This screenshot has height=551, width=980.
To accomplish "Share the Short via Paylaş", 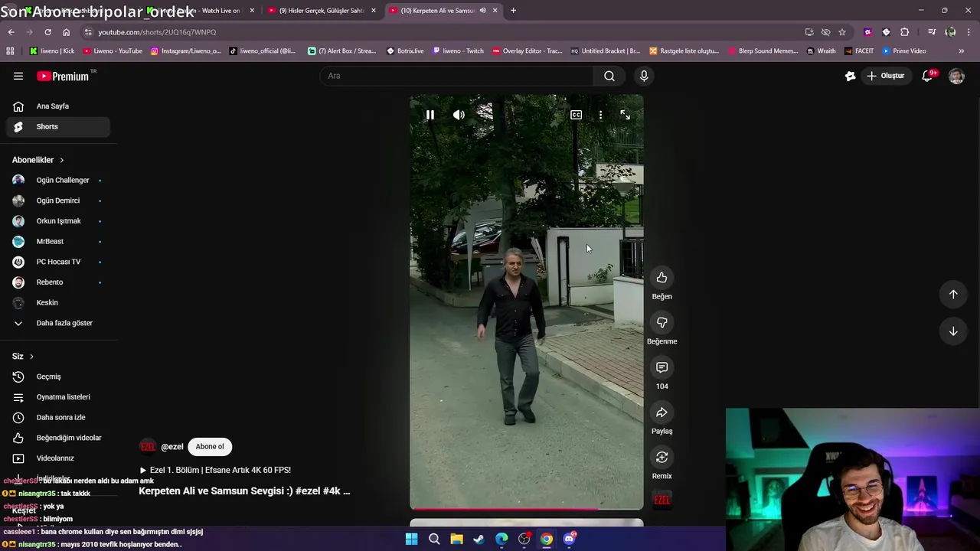I will click(x=662, y=413).
